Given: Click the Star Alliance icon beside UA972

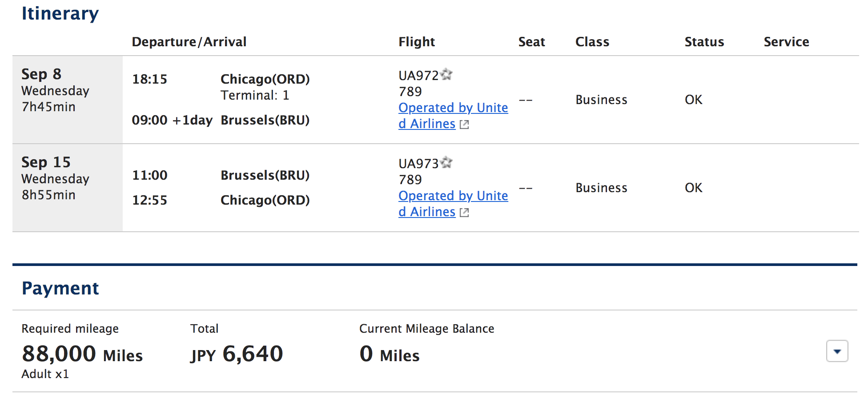Looking at the screenshot, I should (x=446, y=74).
